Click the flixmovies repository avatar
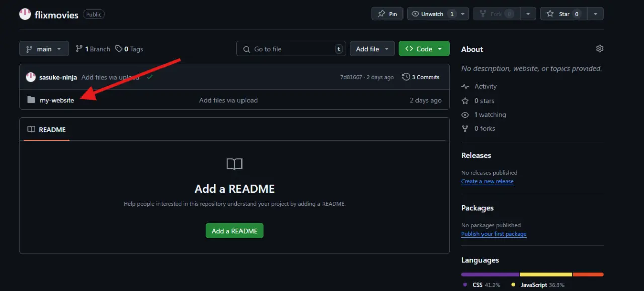The width and height of the screenshot is (644, 291). (25, 14)
